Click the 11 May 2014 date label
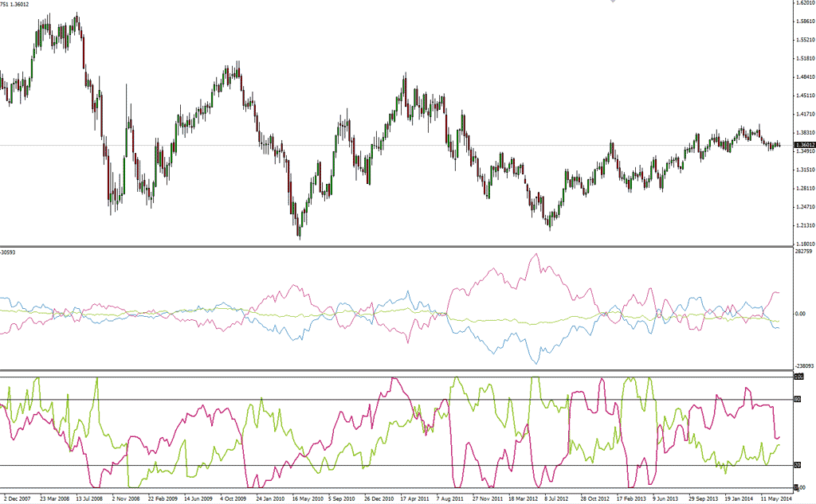The image size is (816, 504). click(x=776, y=498)
